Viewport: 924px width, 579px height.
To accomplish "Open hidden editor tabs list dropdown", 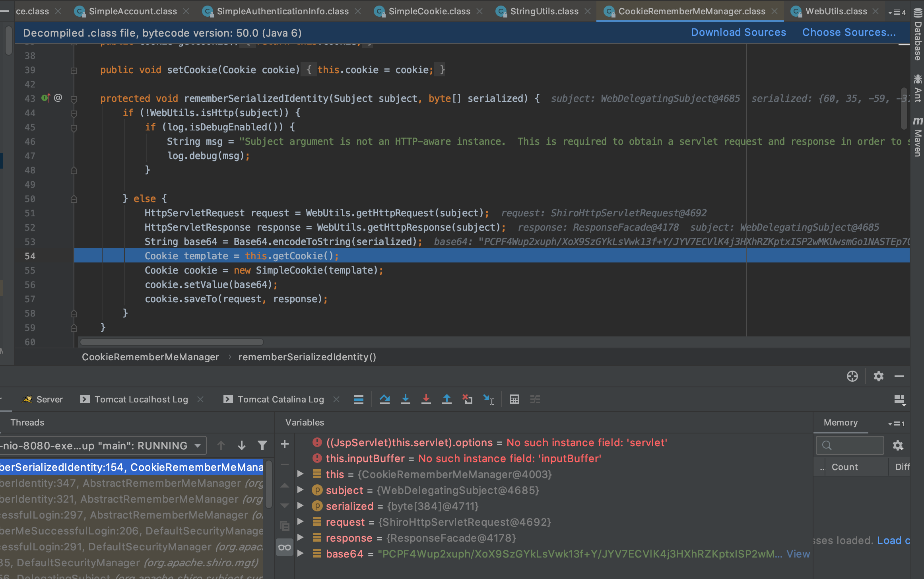I will click(x=897, y=12).
